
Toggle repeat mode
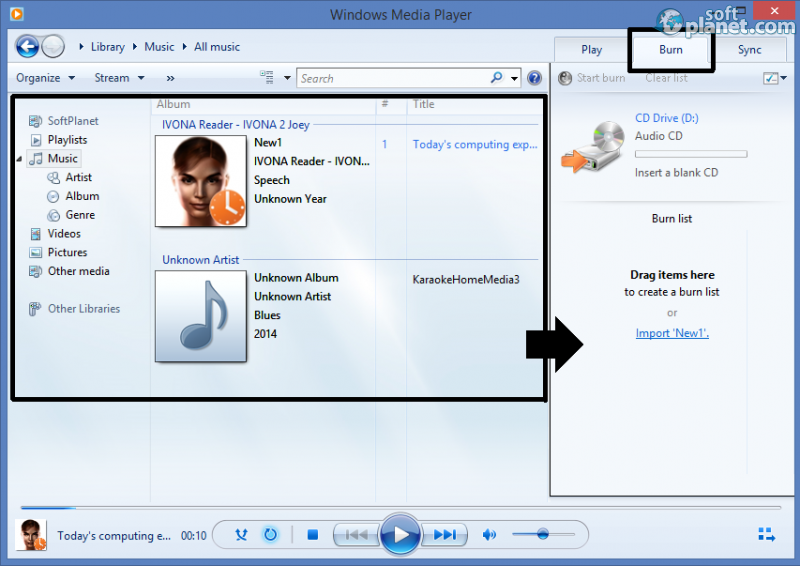click(x=270, y=534)
